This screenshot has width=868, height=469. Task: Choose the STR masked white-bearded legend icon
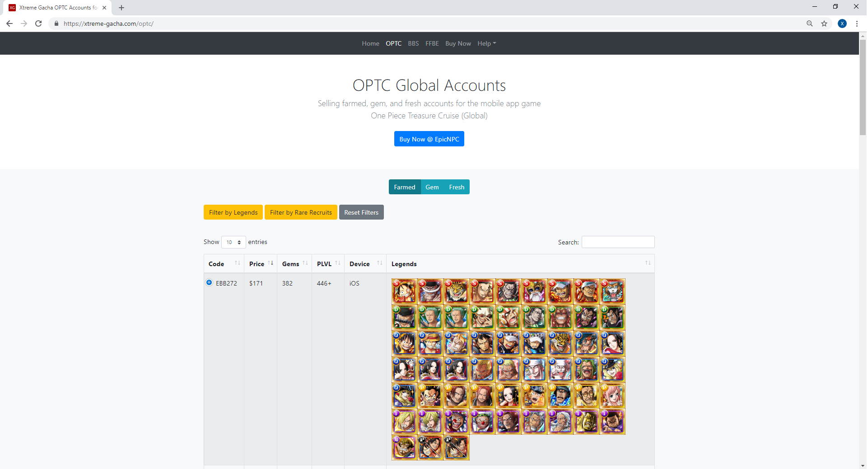pos(534,291)
